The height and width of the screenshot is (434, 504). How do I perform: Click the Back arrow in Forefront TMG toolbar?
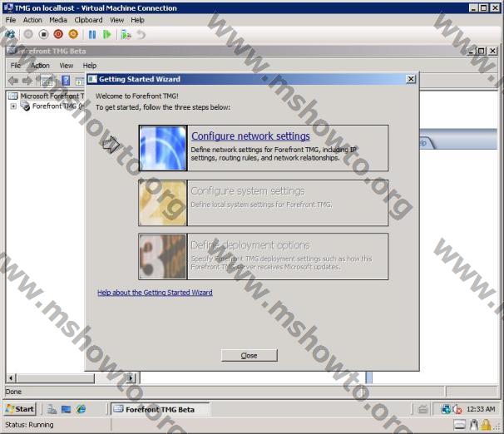tap(12, 81)
